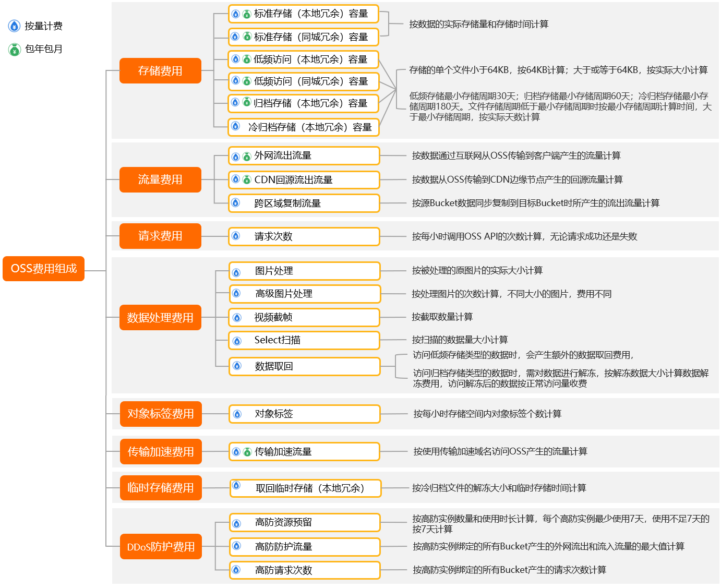Screen dimensions: 721x588
Task: Click blue droplet icon in 图片处理 node
Action: click(236, 272)
